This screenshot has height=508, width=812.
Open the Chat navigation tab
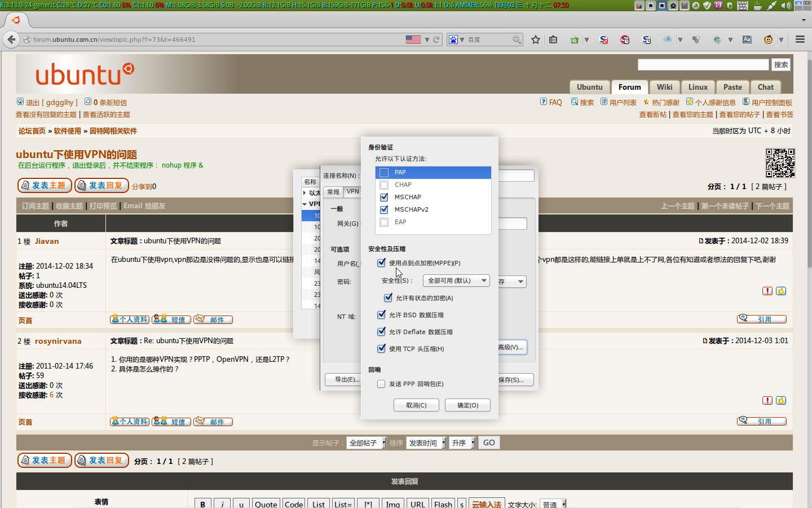click(766, 87)
